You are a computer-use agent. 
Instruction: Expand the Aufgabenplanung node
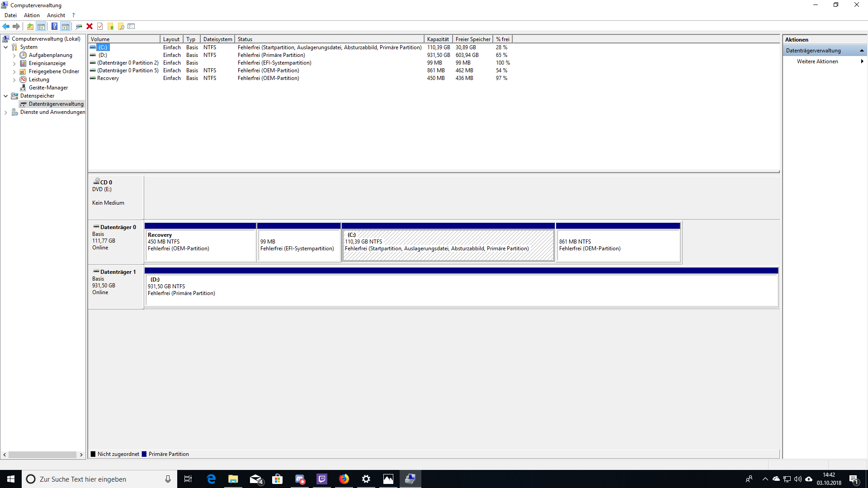coord(14,55)
